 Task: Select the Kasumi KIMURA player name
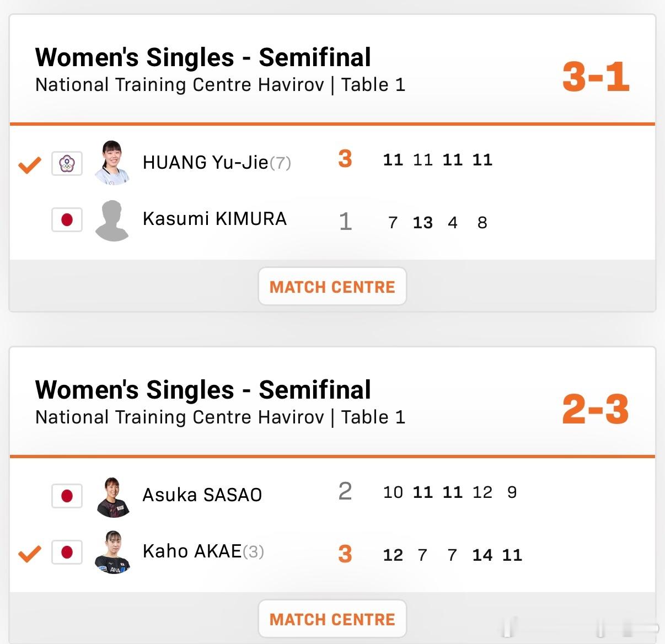[214, 219]
